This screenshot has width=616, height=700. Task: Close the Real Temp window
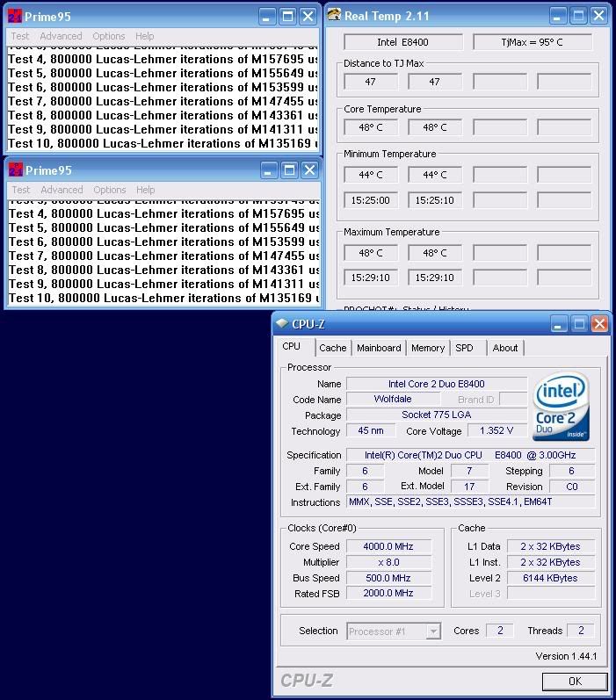pos(599,16)
